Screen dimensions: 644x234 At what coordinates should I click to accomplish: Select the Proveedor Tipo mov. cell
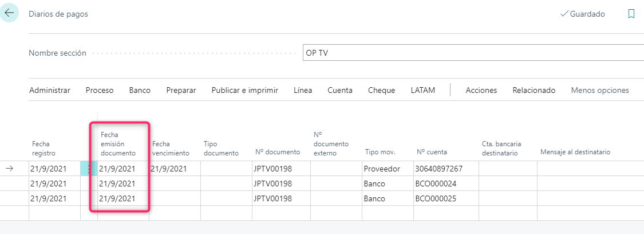click(x=388, y=169)
